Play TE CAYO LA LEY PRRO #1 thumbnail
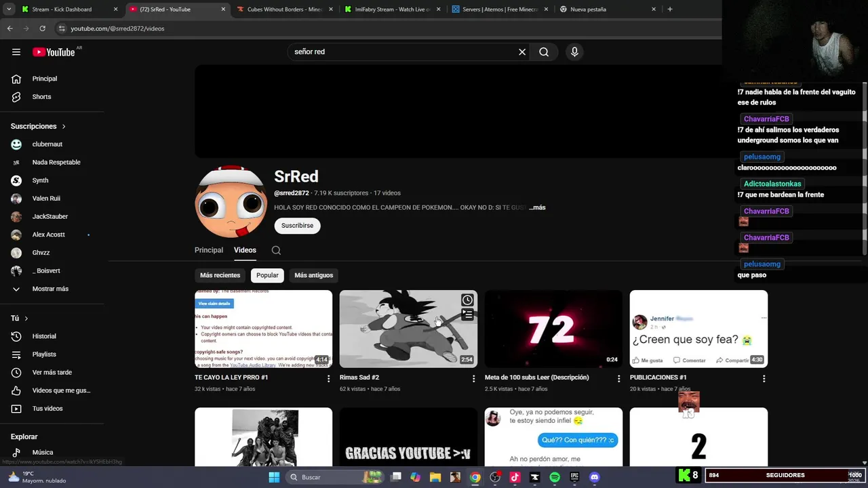868x488 pixels. click(x=263, y=329)
